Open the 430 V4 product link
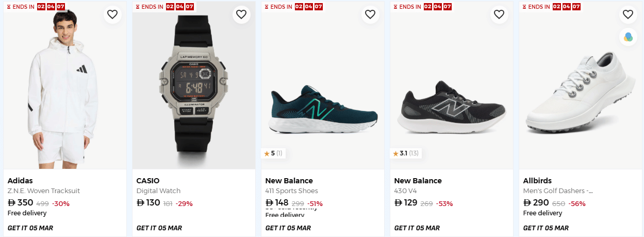 (406, 191)
